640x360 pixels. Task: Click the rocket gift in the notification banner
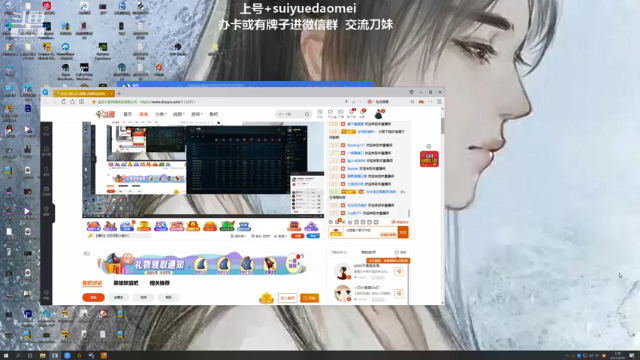[270, 265]
